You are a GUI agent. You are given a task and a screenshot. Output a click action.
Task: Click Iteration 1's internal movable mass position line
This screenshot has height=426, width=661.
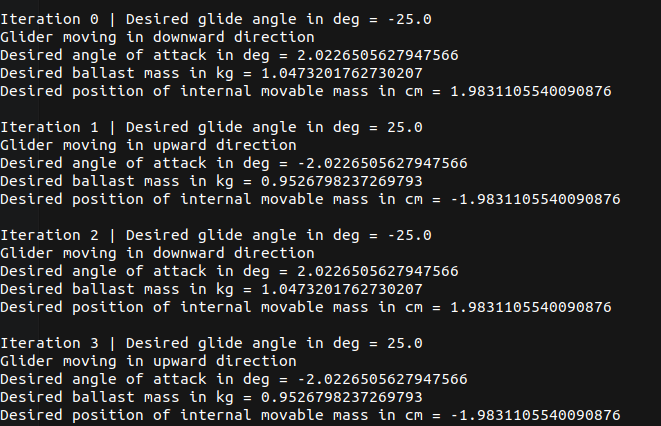[310, 199]
